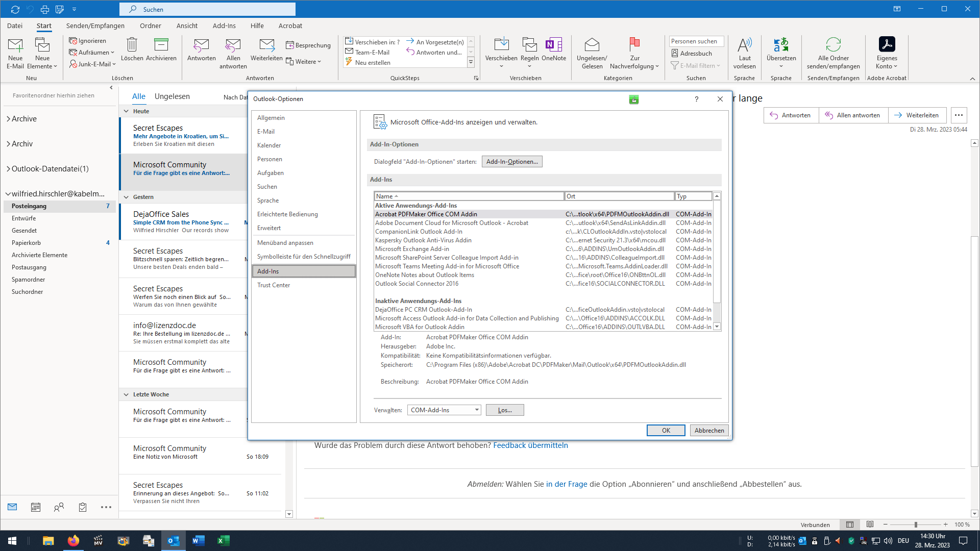Expand the Archiv folder
This screenshot has width=980, height=551.
coord(8,144)
